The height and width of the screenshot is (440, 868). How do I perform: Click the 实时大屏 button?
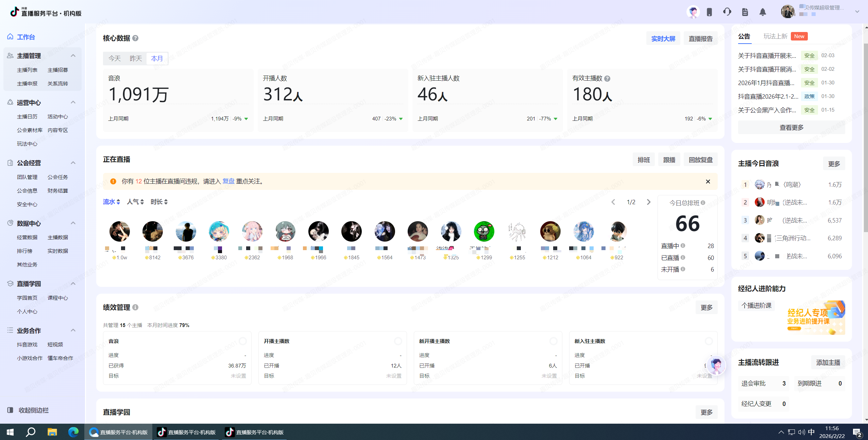[x=663, y=39]
